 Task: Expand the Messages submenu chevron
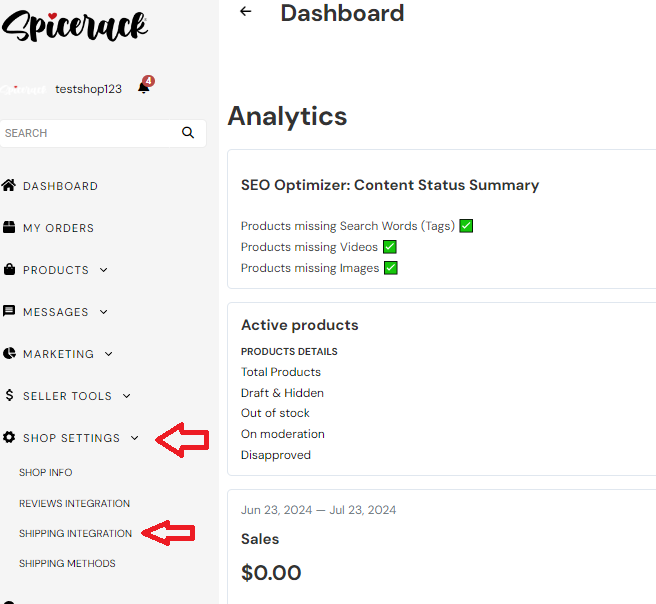click(x=104, y=312)
